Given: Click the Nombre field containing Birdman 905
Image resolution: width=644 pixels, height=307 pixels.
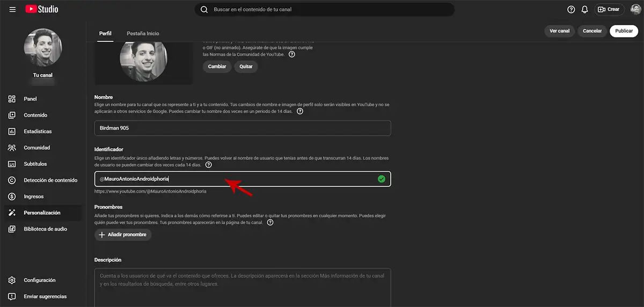Looking at the screenshot, I should (x=243, y=128).
